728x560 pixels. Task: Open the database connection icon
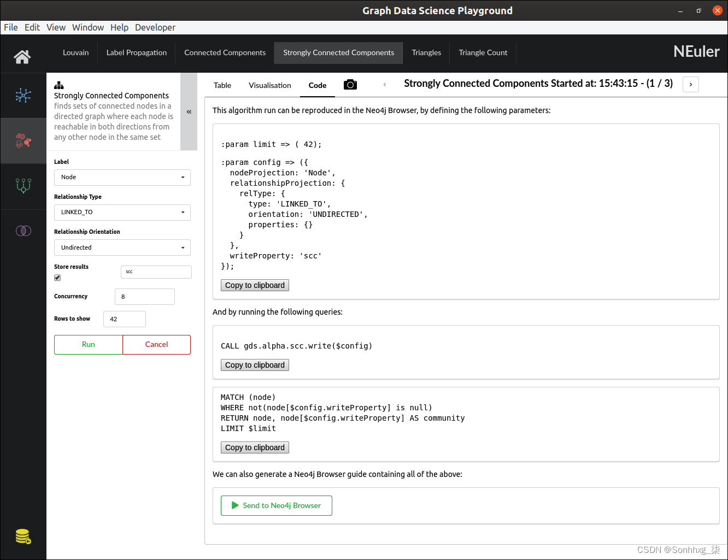click(x=24, y=537)
